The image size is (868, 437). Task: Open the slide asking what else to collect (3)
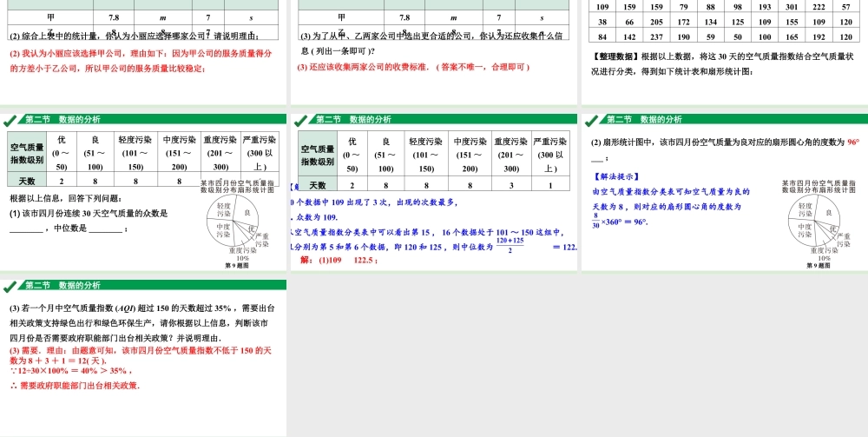[434, 52]
